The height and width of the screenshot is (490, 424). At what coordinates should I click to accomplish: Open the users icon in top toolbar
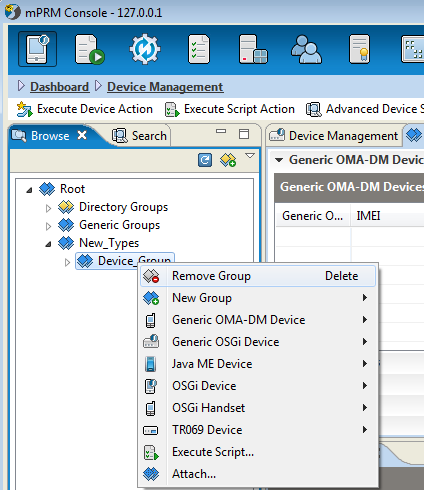pos(306,49)
